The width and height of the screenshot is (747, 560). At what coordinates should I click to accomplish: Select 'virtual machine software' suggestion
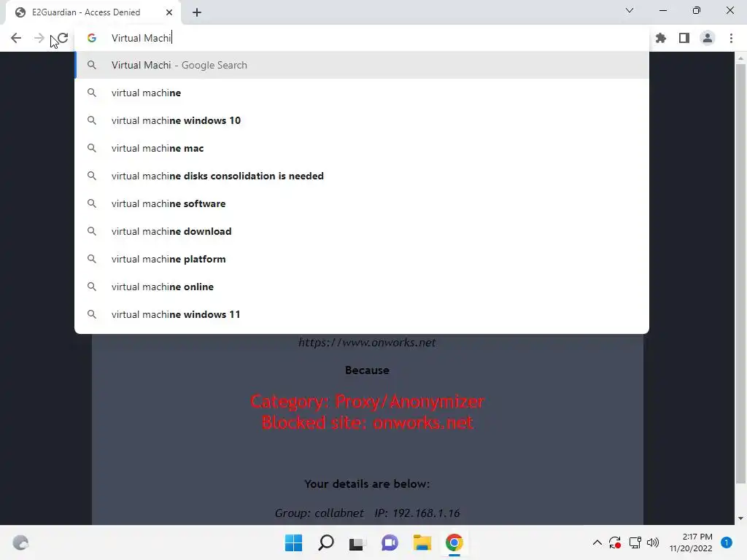(362, 203)
